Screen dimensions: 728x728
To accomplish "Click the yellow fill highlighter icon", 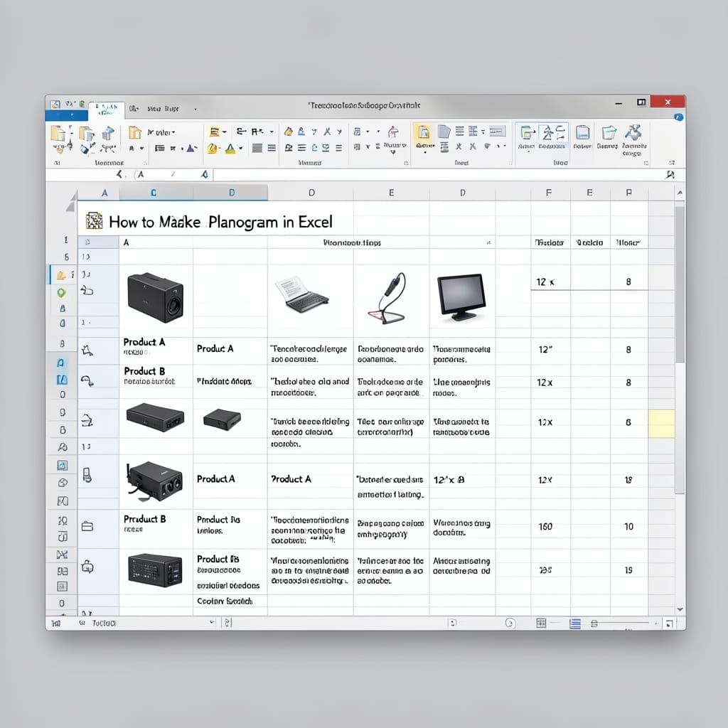I will click(x=213, y=148).
